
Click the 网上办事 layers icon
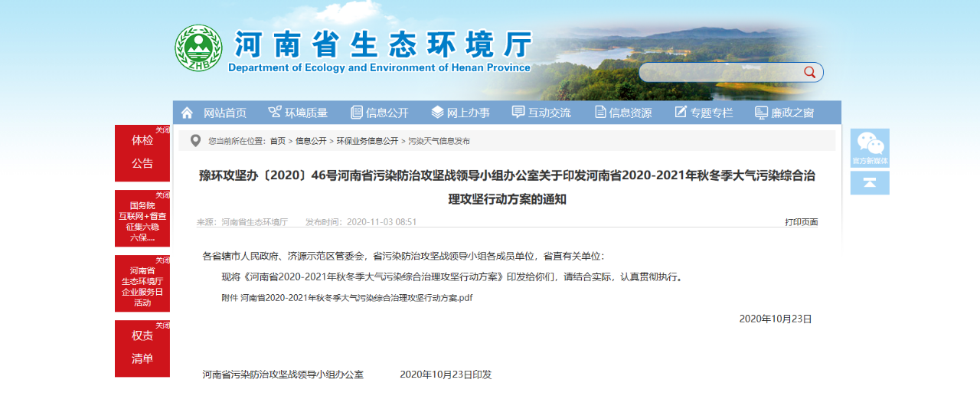click(437, 113)
